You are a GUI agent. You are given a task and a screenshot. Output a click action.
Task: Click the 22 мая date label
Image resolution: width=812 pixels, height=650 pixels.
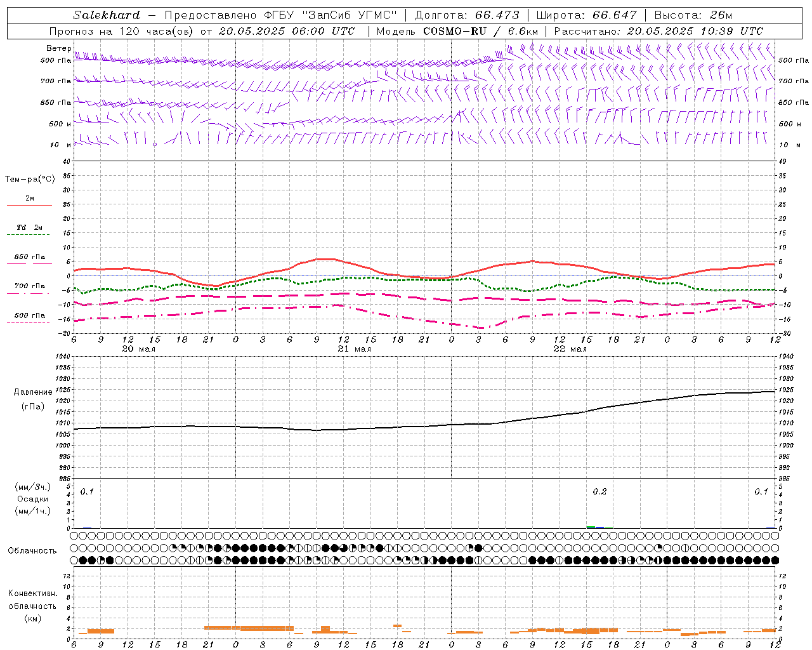pos(570,349)
